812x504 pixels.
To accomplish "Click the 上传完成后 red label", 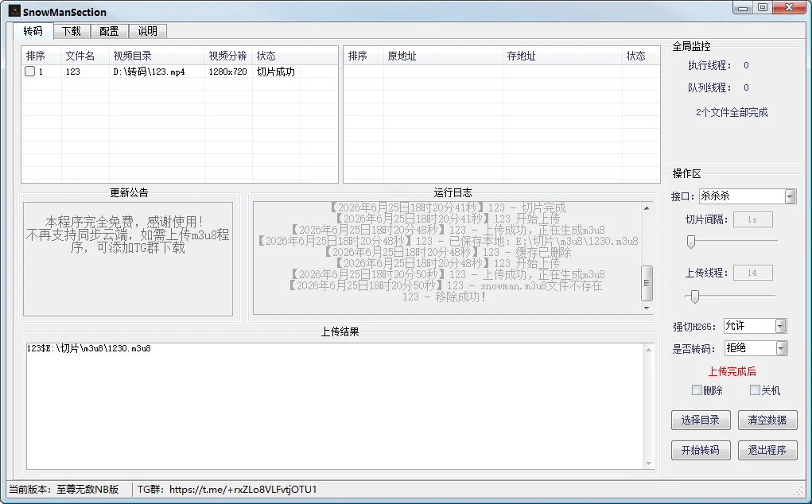I will [732, 371].
